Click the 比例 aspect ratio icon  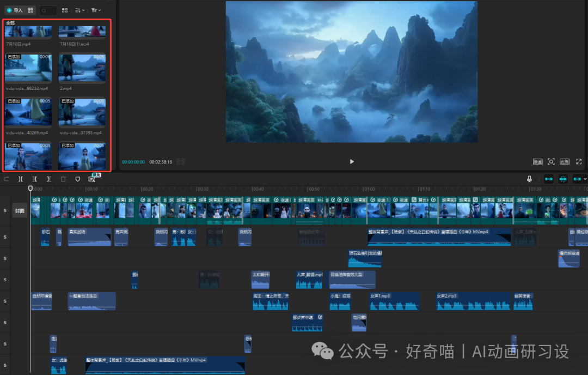point(565,161)
